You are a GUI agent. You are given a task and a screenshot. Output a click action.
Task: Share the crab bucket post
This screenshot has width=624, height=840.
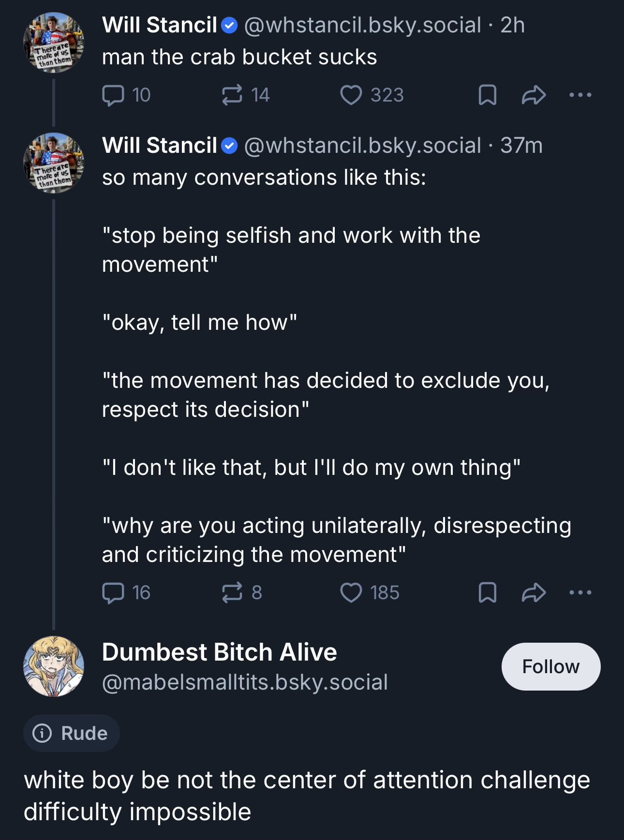coord(534,95)
